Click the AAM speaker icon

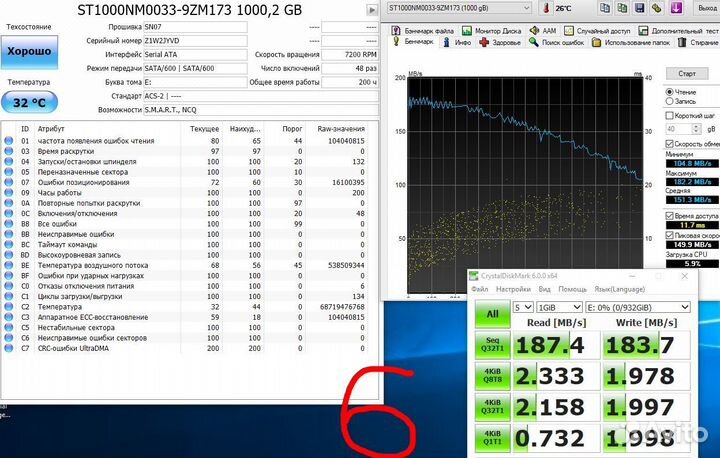[x=534, y=31]
